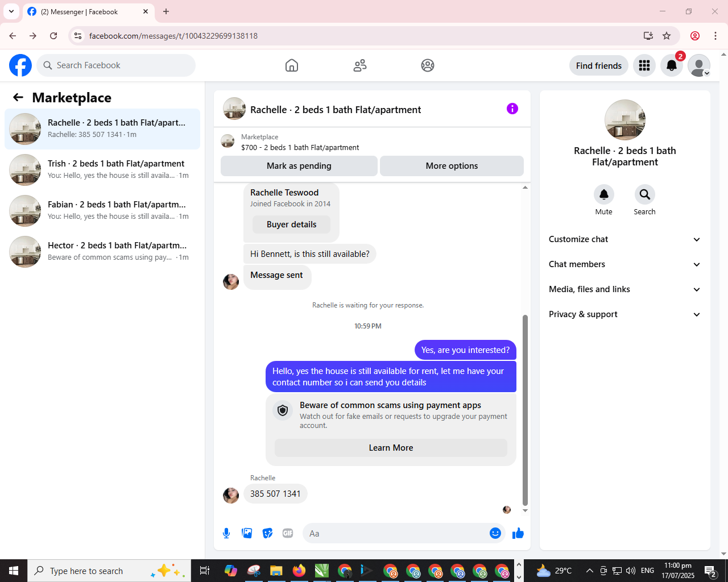Click 'Yes, are you interested?' message bubble
Viewport: 728px width, 582px height.
click(465, 350)
